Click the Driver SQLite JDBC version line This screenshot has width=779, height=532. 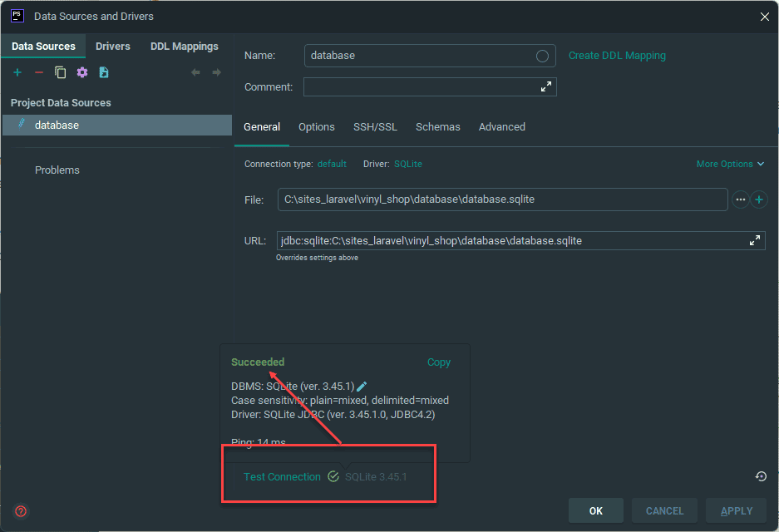point(333,415)
